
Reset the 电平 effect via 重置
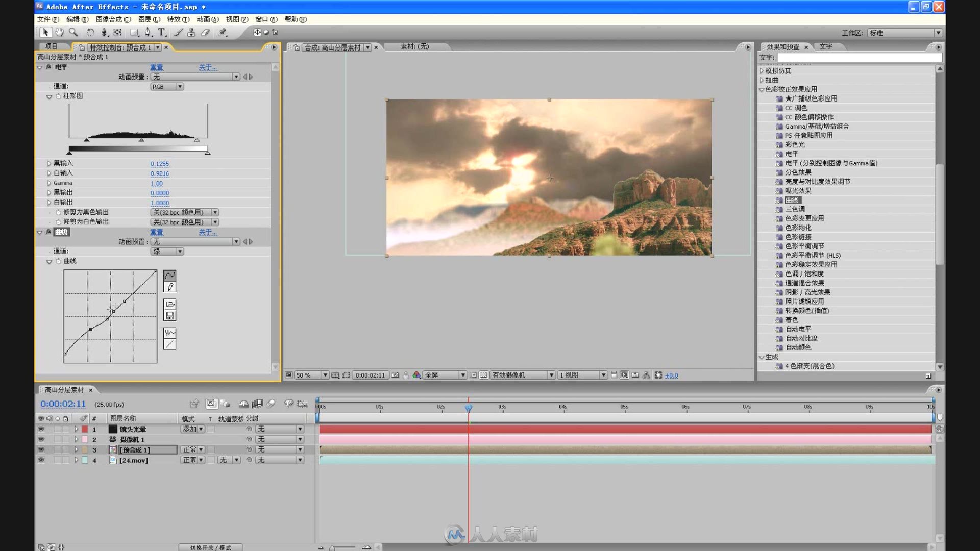[157, 67]
